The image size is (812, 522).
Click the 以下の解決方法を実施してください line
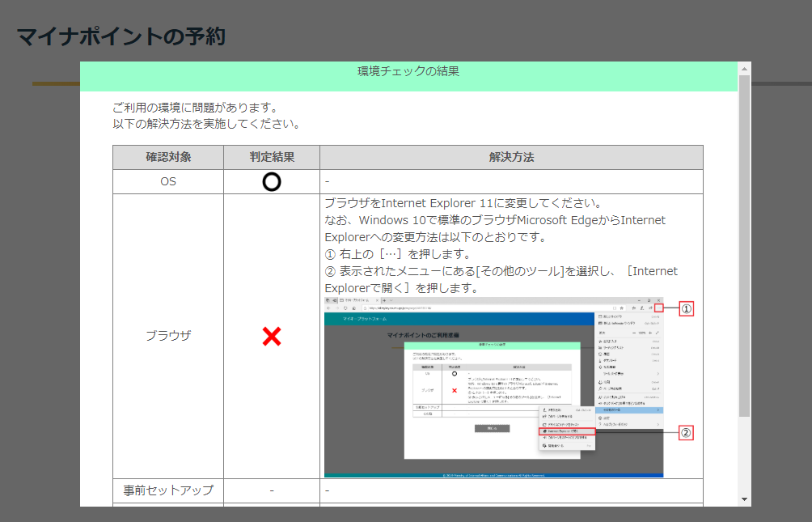(206, 124)
